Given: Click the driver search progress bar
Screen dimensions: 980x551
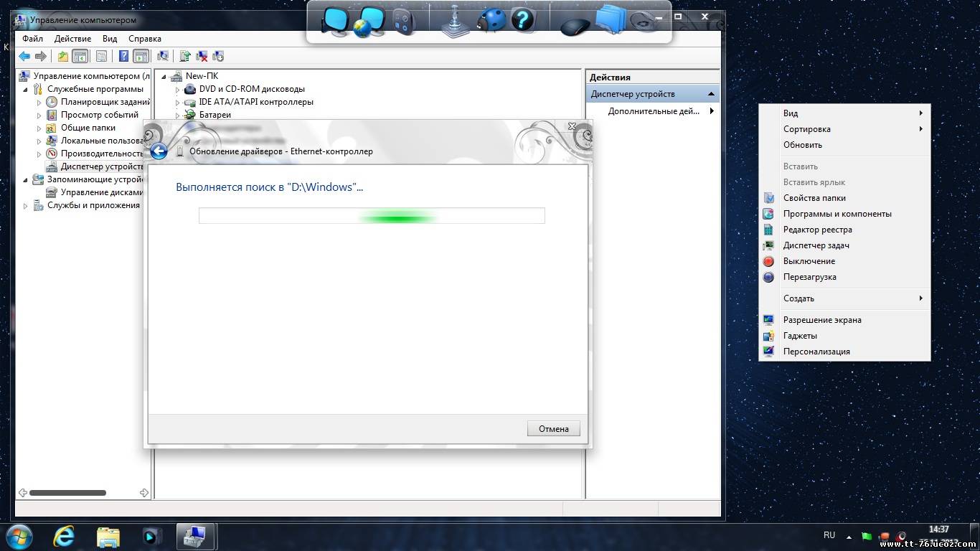Looking at the screenshot, I should tap(372, 216).
